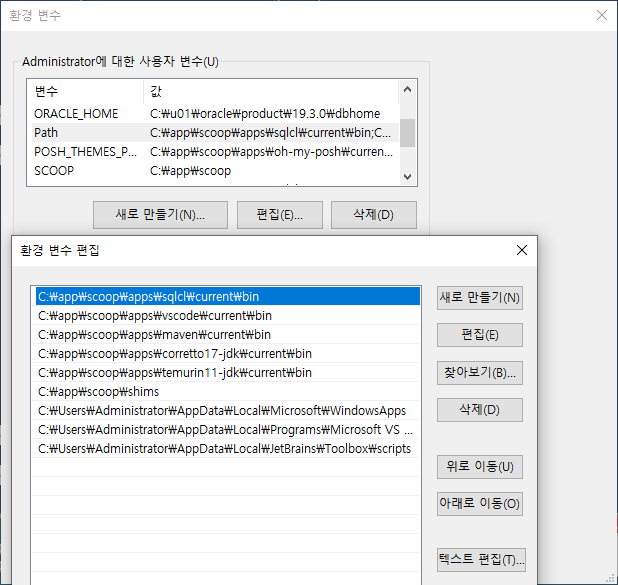This screenshot has height=585, width=618.
Task: Select the corretto17-jdk path entry
Action: pyautogui.click(x=227, y=354)
